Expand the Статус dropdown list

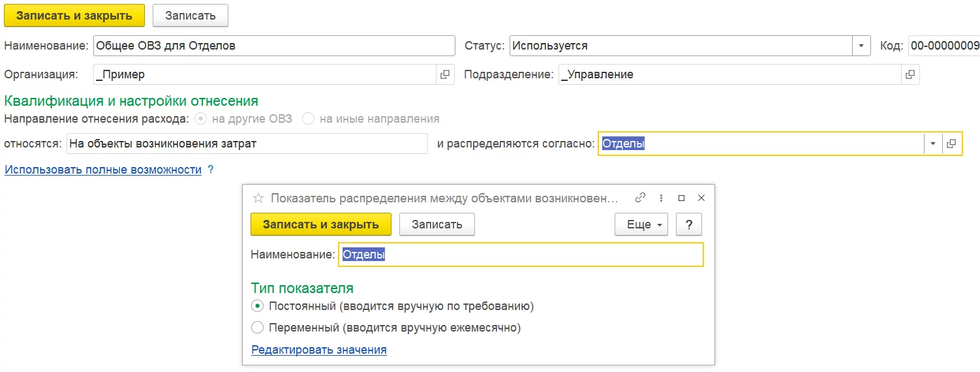pos(861,46)
